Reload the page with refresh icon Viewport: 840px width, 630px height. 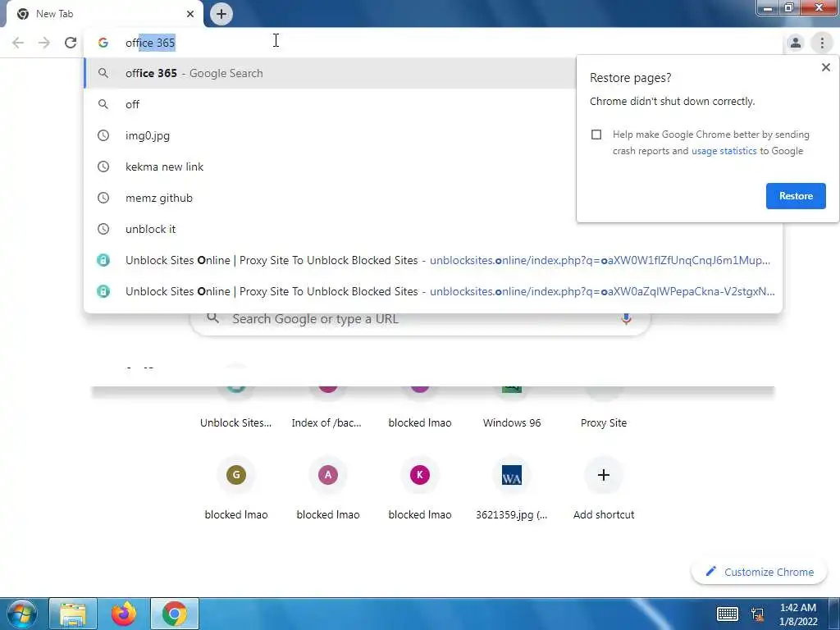(x=71, y=43)
